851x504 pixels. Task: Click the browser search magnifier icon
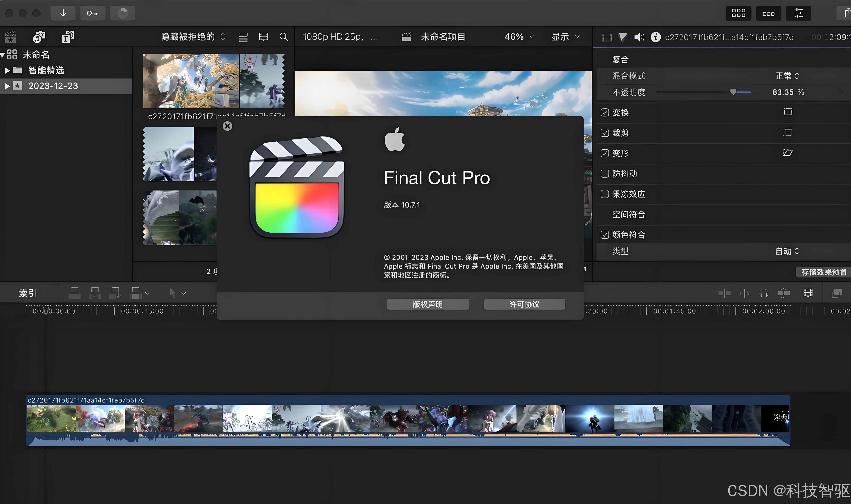pos(284,37)
